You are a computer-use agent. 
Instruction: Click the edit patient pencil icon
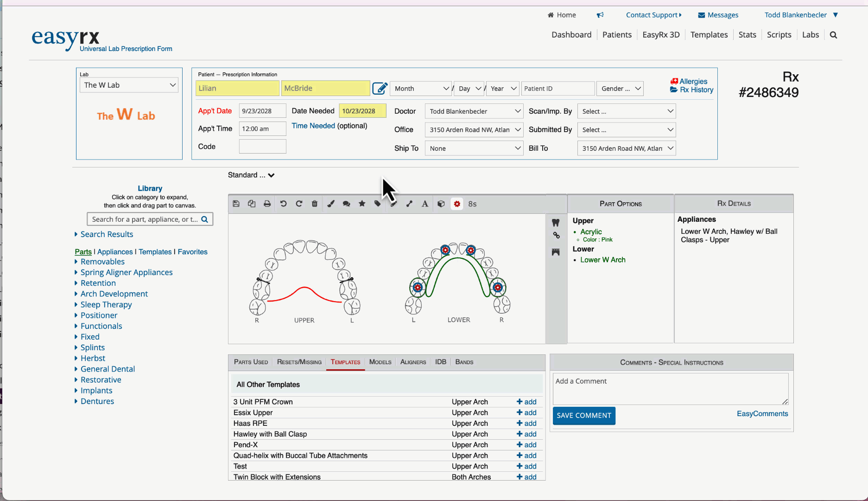click(x=380, y=88)
